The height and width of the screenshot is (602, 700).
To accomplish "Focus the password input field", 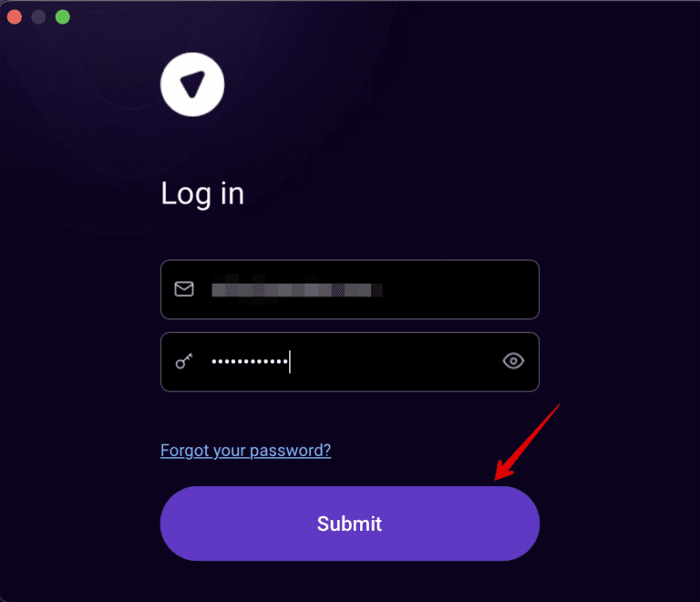I will 392,362.
